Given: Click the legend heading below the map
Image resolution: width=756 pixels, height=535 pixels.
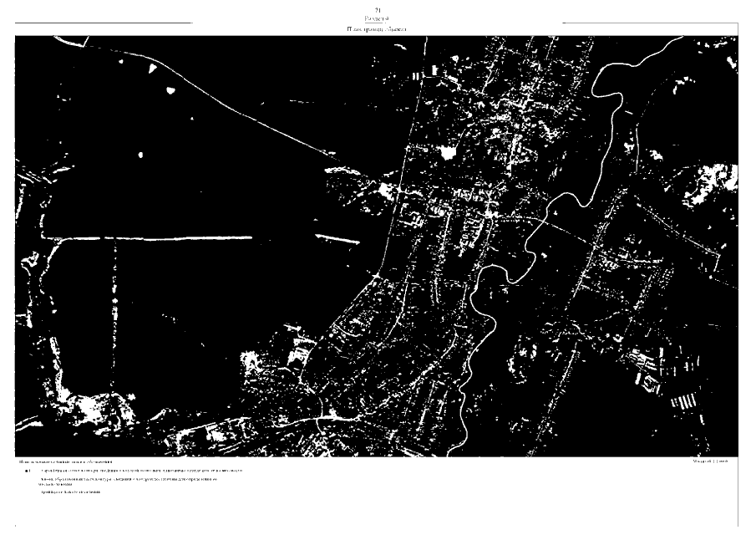Looking at the screenshot, I should click(x=65, y=461).
